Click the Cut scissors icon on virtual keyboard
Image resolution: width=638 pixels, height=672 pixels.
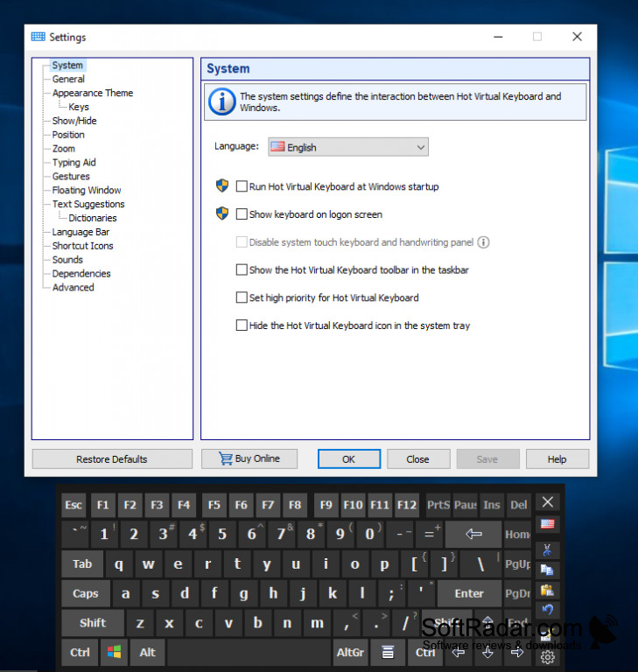pos(547,549)
